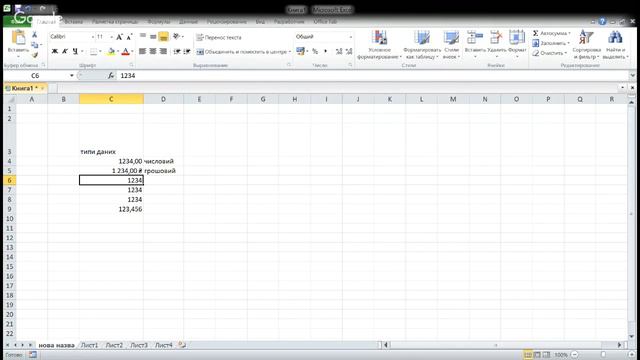Switch to the Вставка ribbon tab
The width and height of the screenshot is (640, 360).
(73, 22)
